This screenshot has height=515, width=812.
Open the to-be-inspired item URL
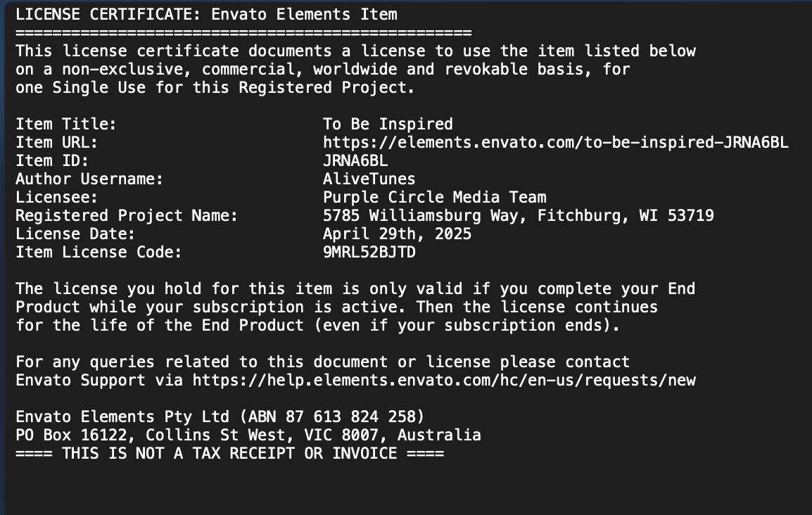click(555, 143)
